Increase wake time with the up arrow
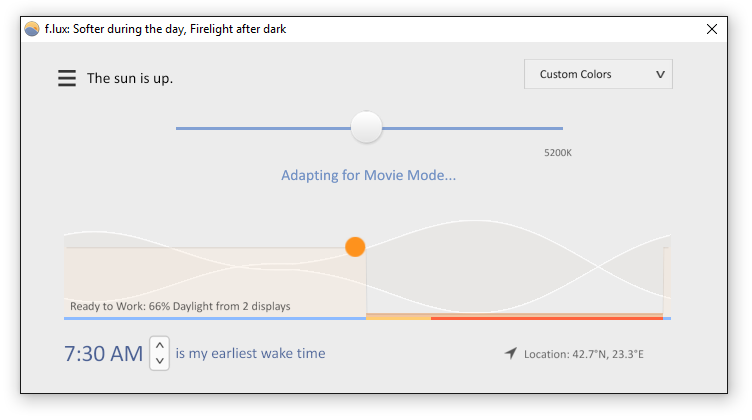Screen dimensions: 752x420 (160, 345)
